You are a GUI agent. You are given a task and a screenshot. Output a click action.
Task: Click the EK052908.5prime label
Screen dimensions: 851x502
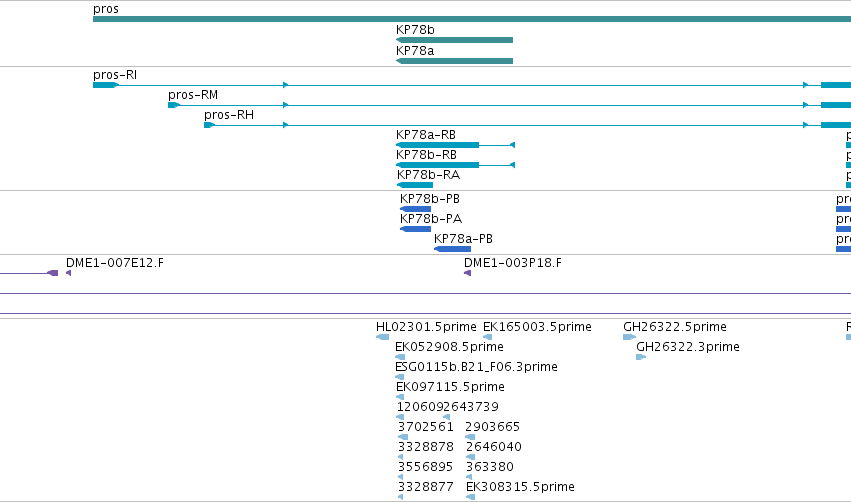[449, 347]
